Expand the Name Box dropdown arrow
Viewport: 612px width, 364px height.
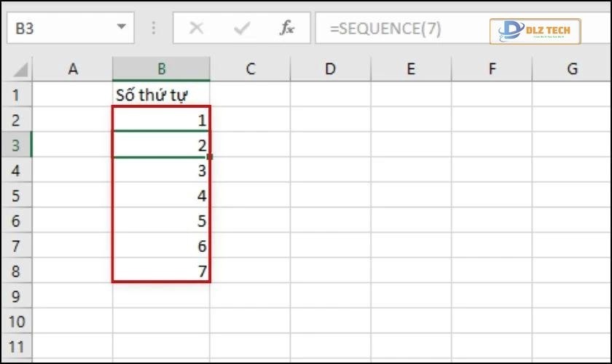click(x=120, y=28)
